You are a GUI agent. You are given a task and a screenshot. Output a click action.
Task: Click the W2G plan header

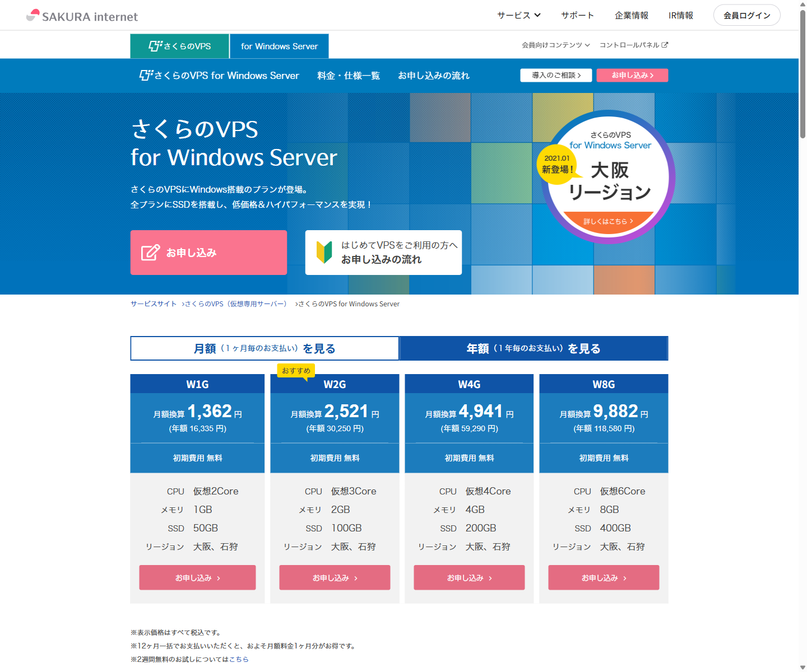[x=335, y=384]
